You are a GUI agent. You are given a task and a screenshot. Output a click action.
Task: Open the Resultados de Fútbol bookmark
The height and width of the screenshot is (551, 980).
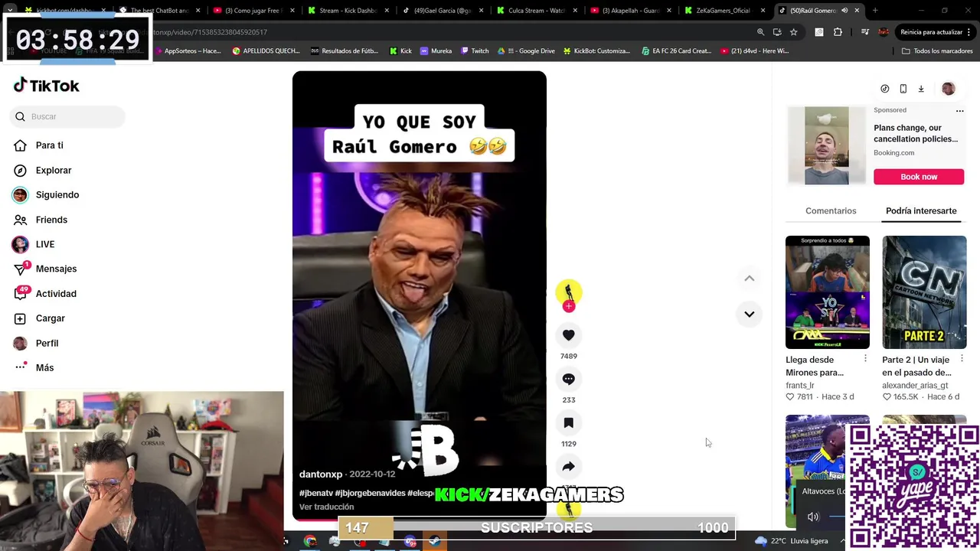[x=345, y=51]
